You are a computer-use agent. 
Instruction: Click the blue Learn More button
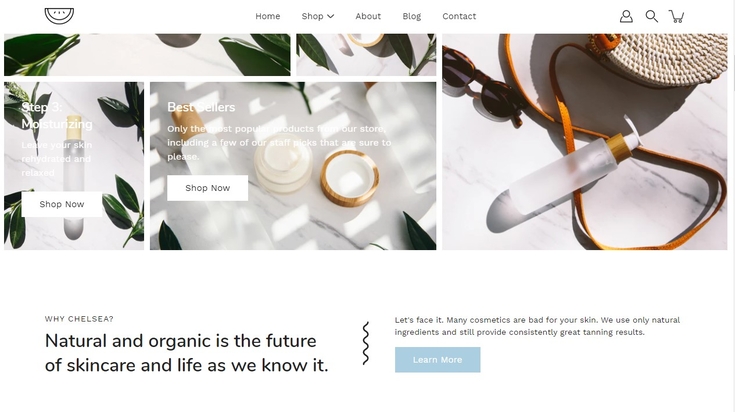click(x=437, y=360)
